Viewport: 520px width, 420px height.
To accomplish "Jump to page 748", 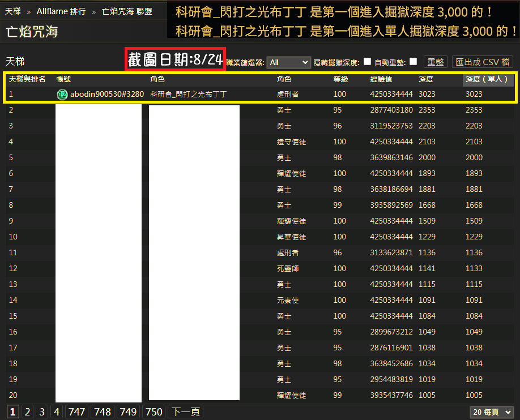I will [x=103, y=412].
